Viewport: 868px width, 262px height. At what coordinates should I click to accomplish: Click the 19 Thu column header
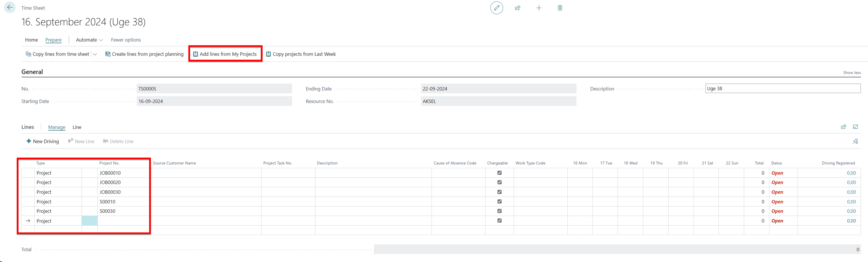coord(656,163)
